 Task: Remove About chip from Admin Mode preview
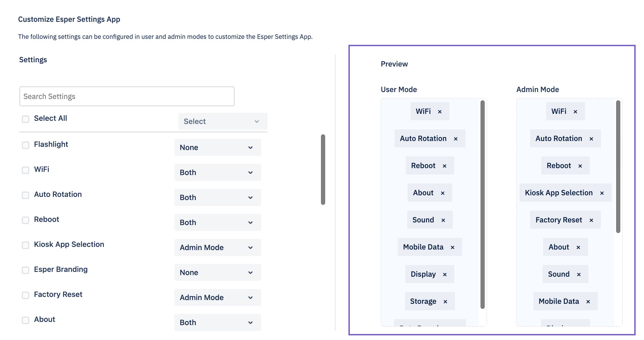click(x=578, y=247)
